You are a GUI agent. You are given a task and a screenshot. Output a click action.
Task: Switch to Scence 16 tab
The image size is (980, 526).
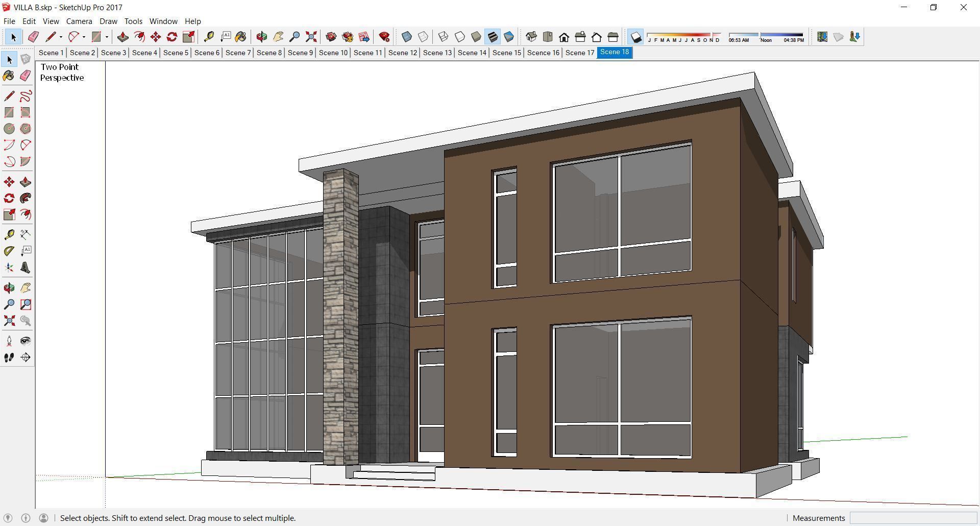click(543, 53)
